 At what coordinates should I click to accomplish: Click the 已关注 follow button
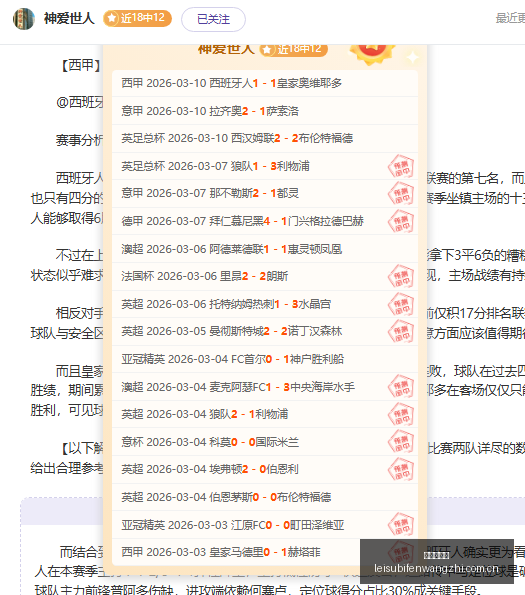(213, 19)
